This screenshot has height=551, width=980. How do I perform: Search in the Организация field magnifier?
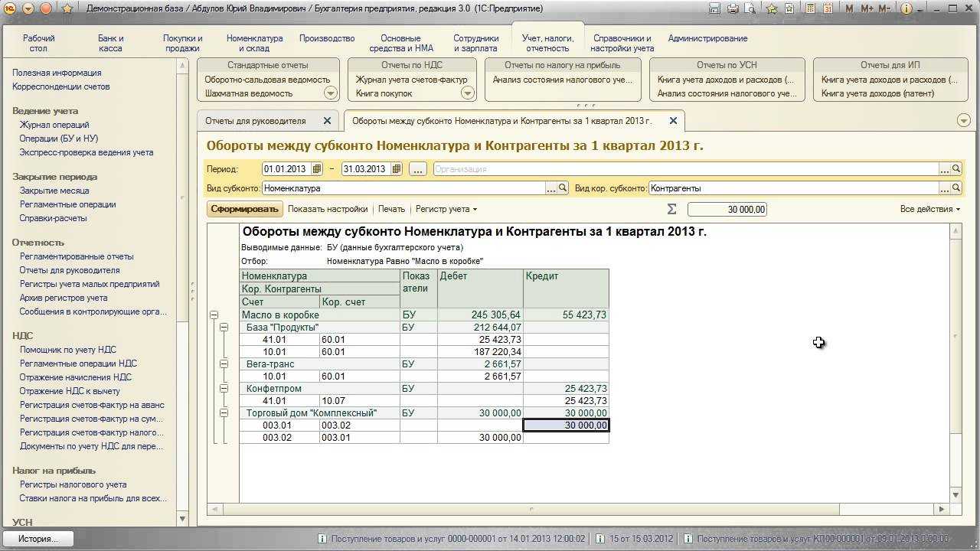pyautogui.click(x=955, y=169)
